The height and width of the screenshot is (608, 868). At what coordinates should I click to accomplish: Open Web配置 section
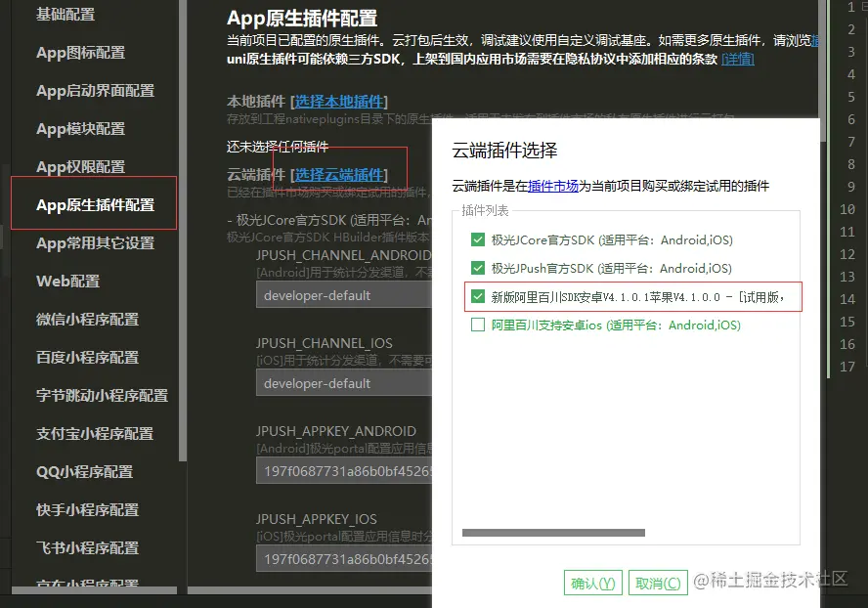[68, 282]
